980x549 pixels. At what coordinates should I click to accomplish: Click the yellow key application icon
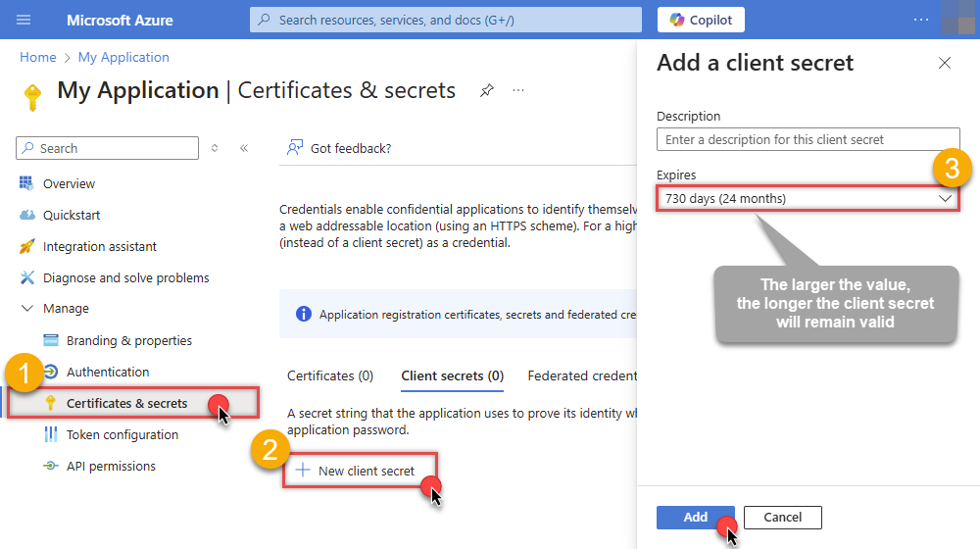[x=32, y=97]
